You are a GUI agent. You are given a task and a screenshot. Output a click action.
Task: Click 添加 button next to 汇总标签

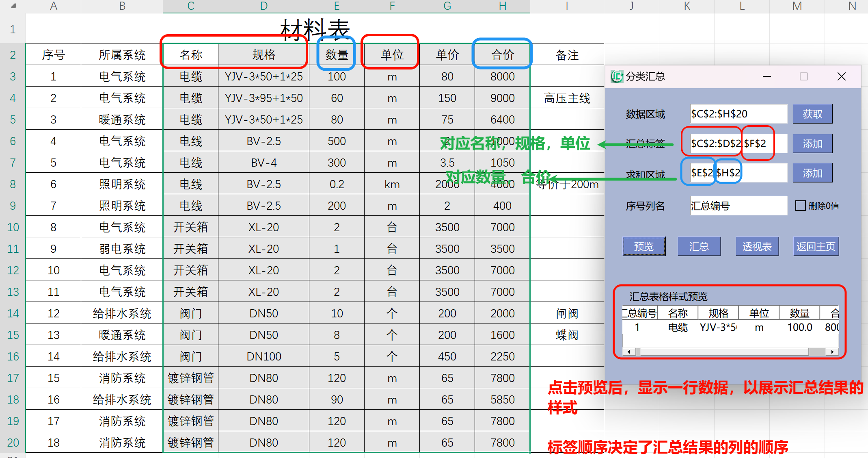812,144
